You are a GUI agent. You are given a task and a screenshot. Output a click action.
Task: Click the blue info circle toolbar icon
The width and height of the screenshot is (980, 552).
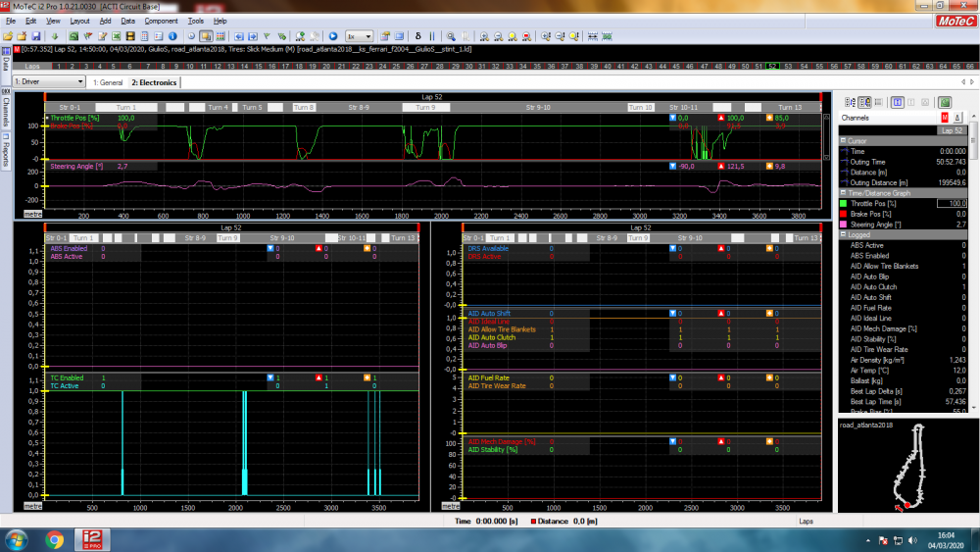172,36
